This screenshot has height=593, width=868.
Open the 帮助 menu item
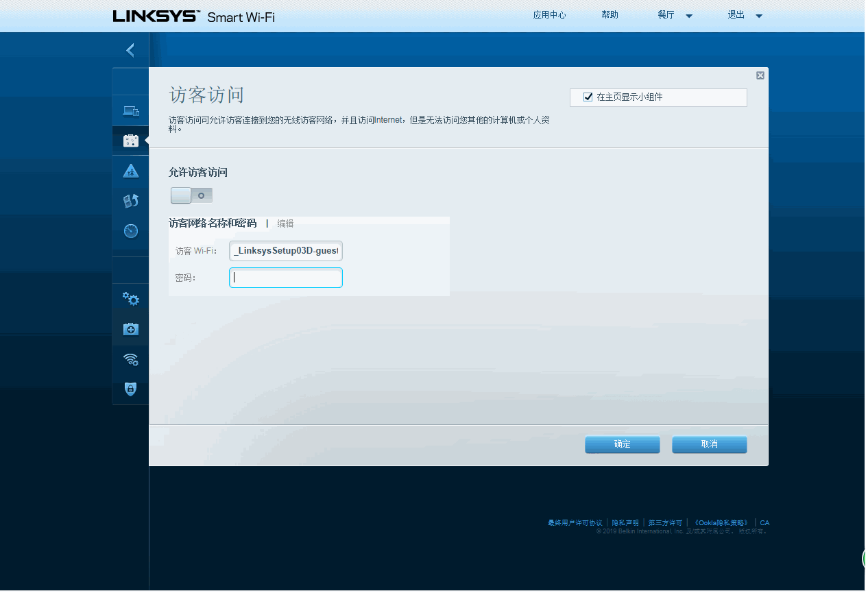[610, 14]
